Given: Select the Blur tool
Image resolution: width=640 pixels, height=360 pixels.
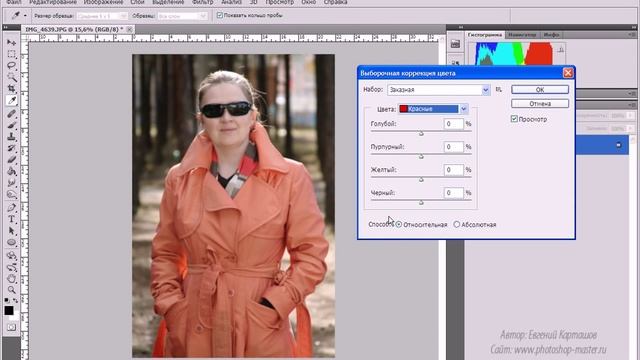Looking at the screenshot, I should (11, 182).
